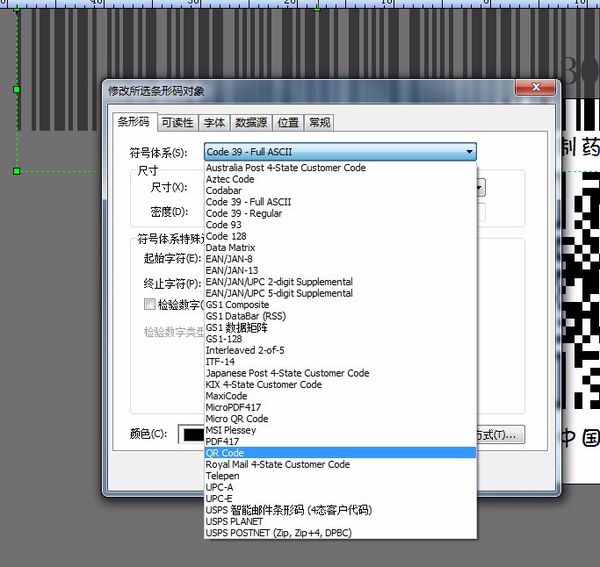Click the bottom-left green selection handle

pyautogui.click(x=16, y=171)
